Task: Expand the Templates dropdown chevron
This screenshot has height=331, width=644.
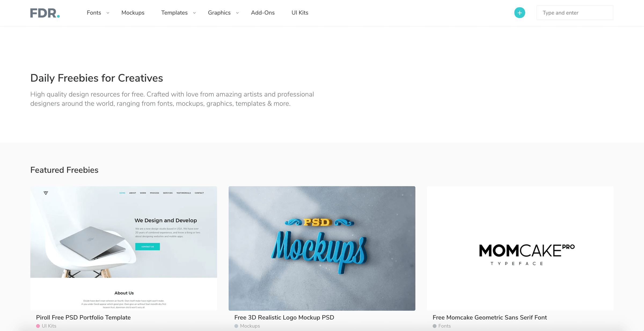Action: (194, 13)
